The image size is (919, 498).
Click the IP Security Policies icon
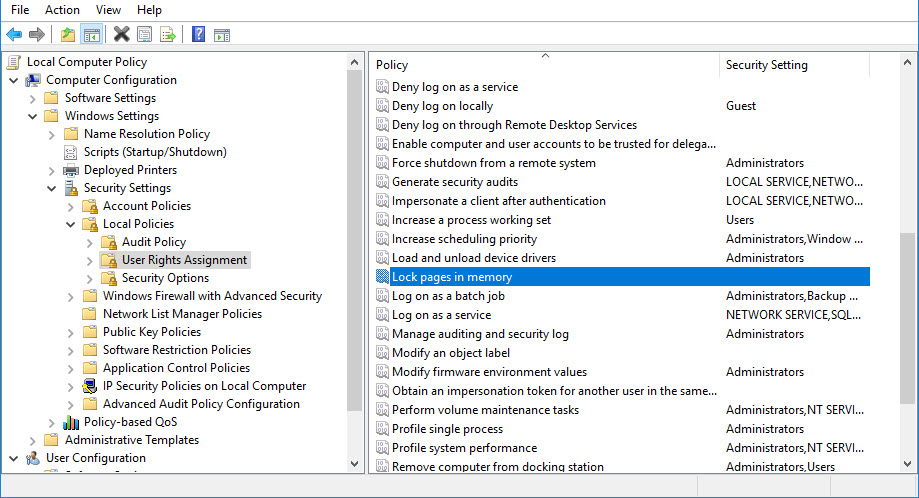click(90, 386)
